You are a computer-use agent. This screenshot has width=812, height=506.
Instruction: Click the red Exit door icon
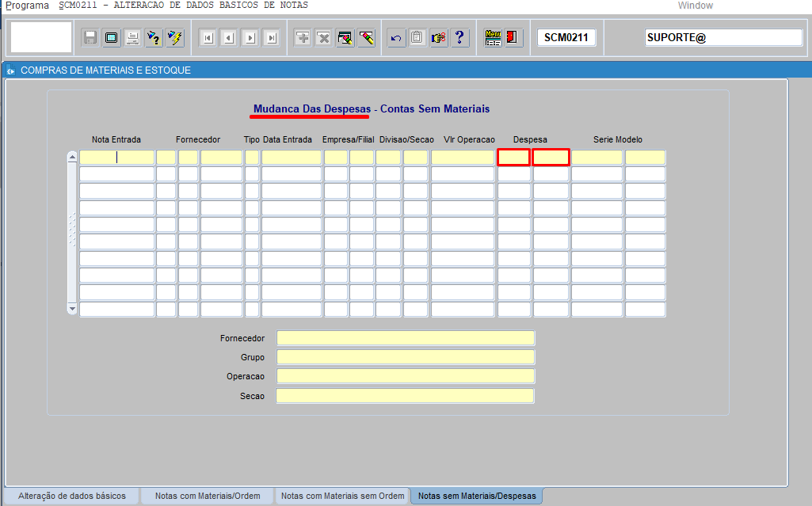(513, 38)
